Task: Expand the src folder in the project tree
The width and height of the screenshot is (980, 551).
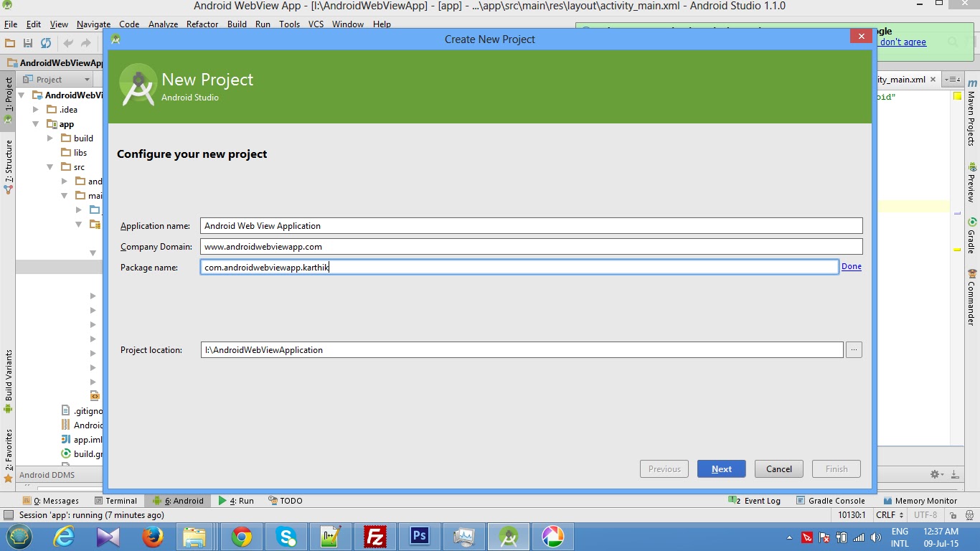Action: (x=50, y=166)
